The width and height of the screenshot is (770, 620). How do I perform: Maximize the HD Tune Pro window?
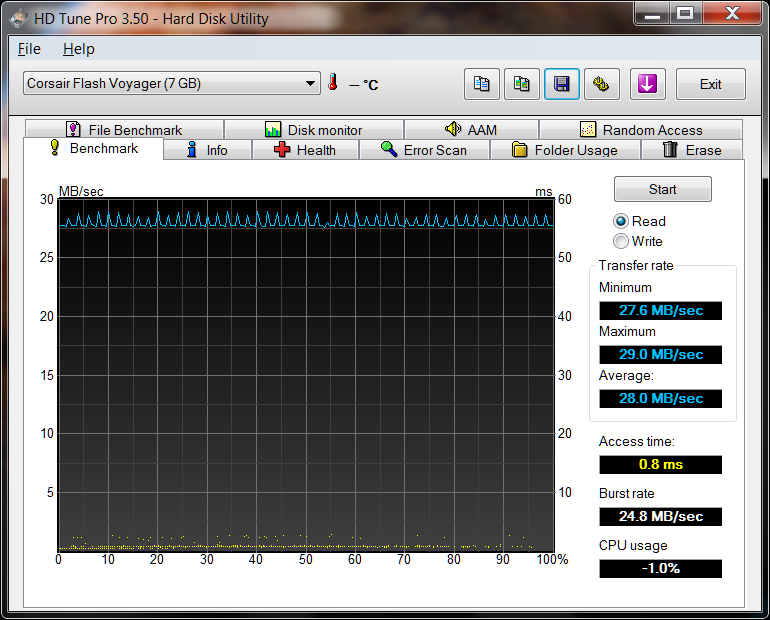point(686,14)
